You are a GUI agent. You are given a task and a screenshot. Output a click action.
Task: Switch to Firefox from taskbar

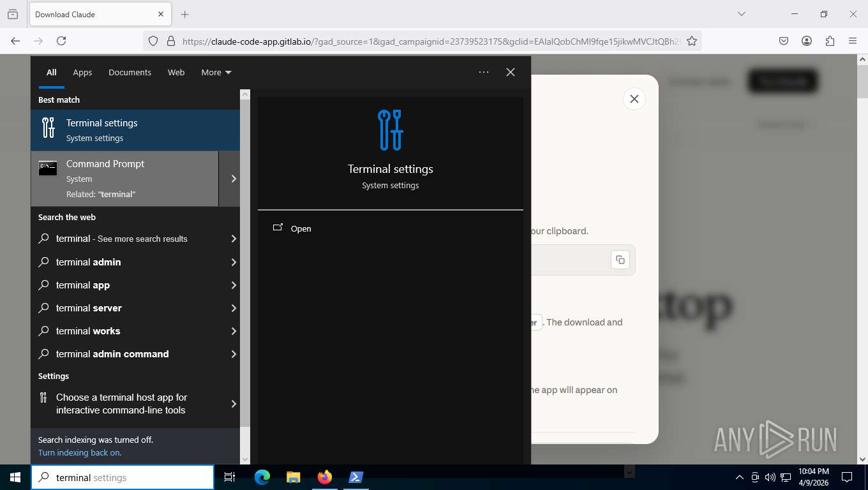[325, 477]
